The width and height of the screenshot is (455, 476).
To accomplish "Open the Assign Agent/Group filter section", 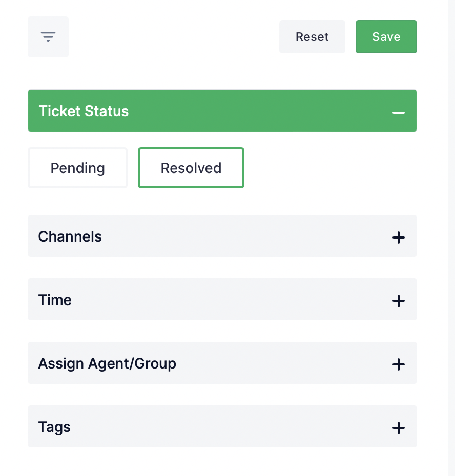I will 222,363.
